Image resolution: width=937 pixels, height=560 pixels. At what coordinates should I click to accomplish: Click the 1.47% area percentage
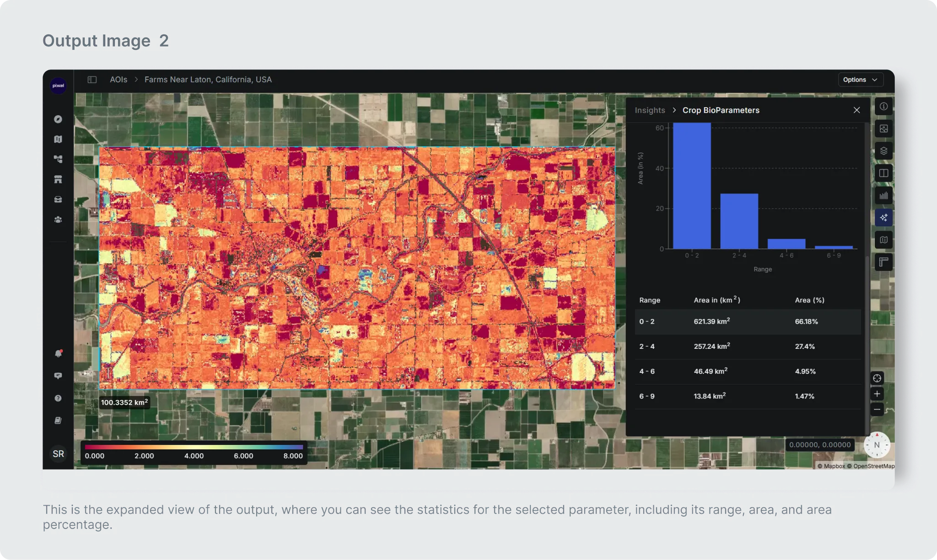(x=804, y=396)
